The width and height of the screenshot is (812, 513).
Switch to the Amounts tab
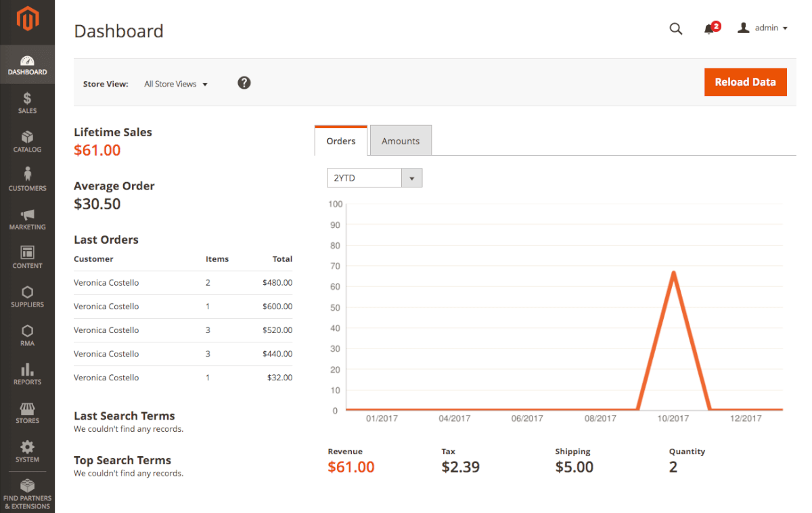401,141
